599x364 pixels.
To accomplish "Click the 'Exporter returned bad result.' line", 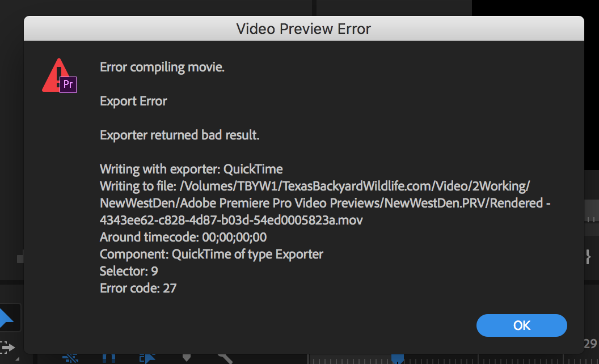I will [180, 135].
